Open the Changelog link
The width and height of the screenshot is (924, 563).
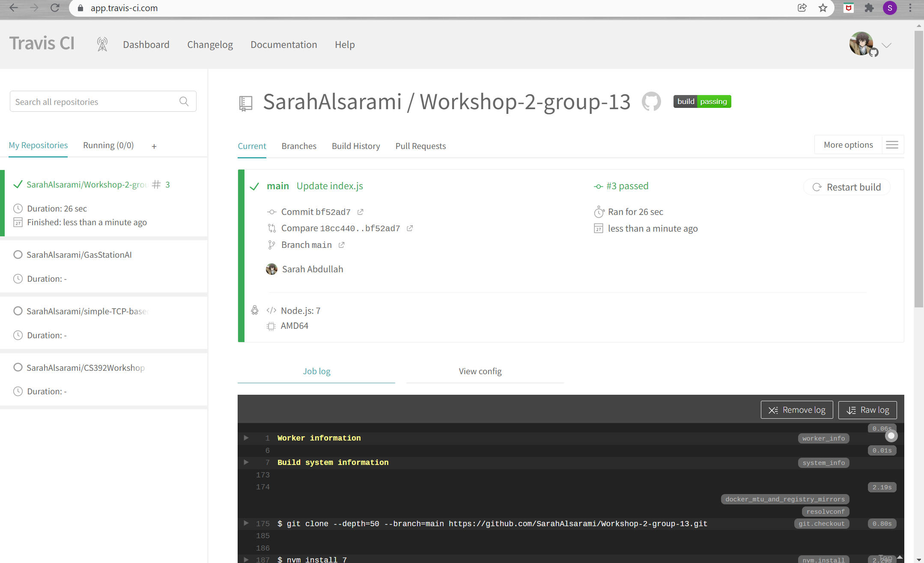tap(210, 45)
